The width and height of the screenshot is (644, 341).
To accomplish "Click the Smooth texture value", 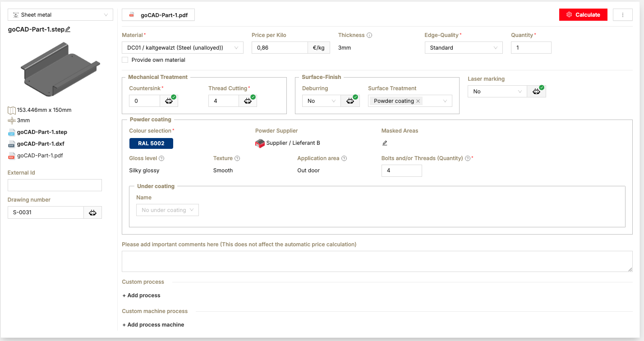I will coord(223,170).
